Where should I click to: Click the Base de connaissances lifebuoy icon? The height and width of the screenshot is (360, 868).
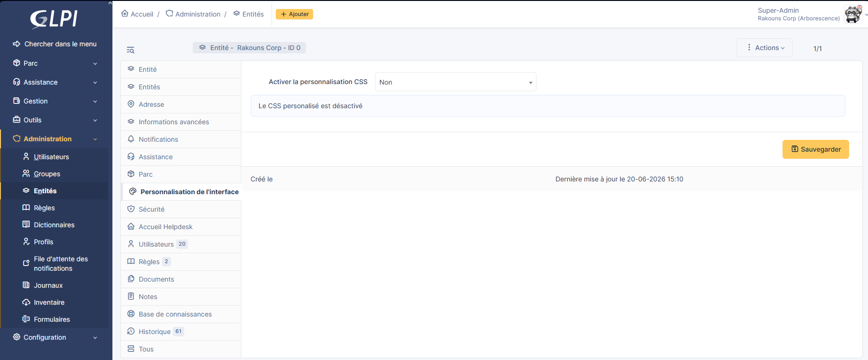[x=131, y=314]
